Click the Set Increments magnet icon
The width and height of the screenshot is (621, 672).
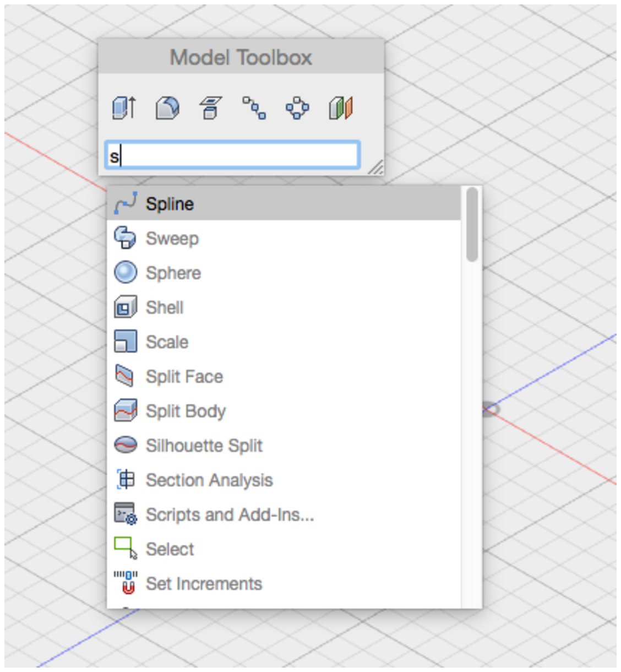pyautogui.click(x=126, y=583)
